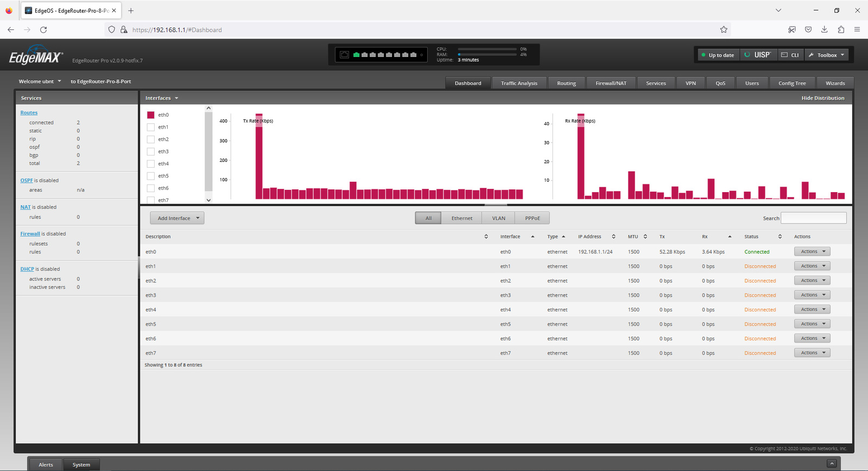Click the Hide Distribution link
The height and width of the screenshot is (471, 868).
coord(822,98)
